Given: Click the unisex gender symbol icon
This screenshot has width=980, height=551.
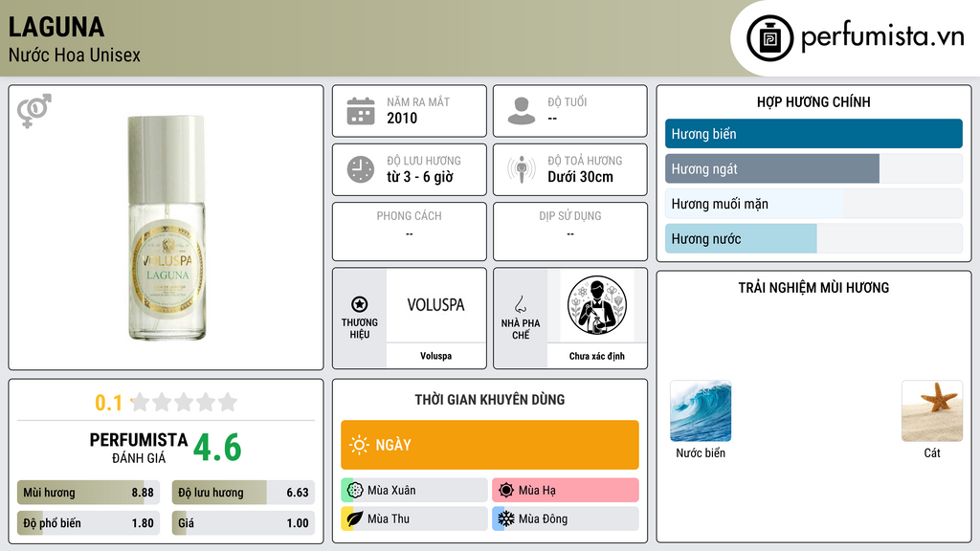Looking at the screenshot, I should point(33,111).
